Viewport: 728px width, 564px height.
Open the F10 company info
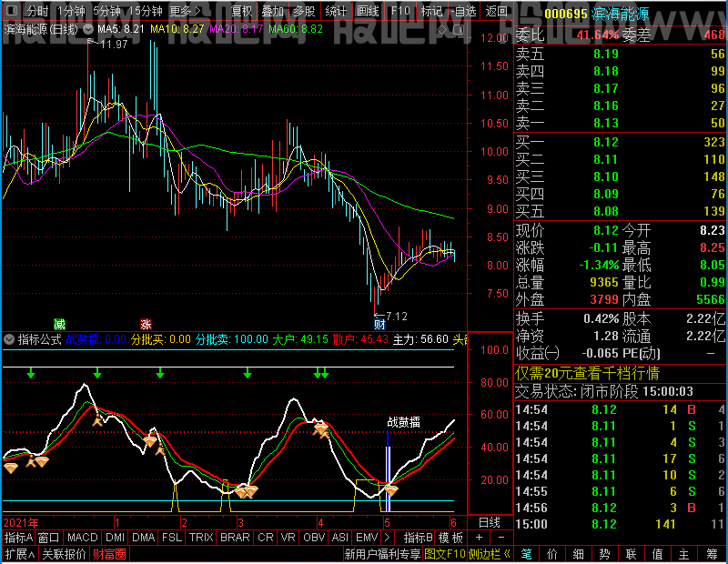(x=400, y=11)
